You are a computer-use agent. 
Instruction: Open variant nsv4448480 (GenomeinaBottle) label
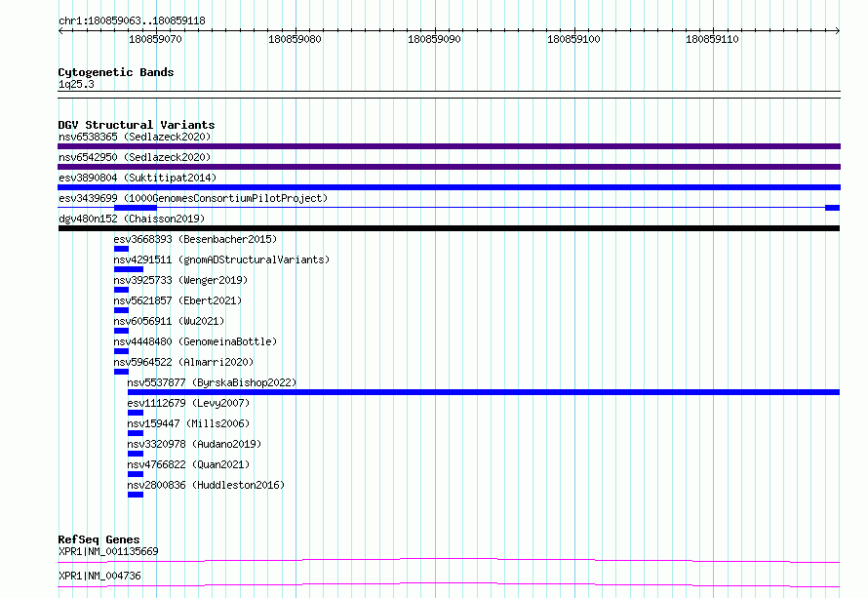click(195, 341)
